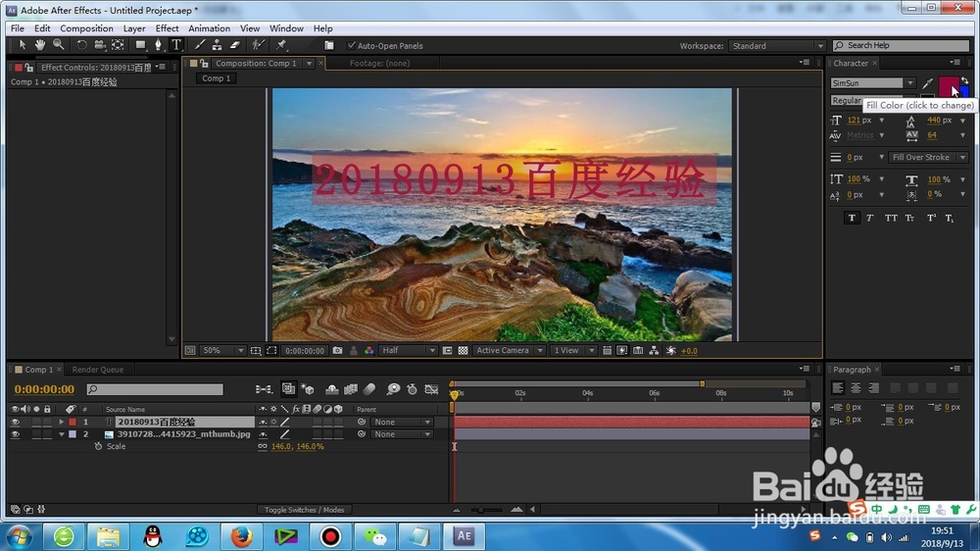Click the Fill Color swatch
Image resolution: width=980 pixels, height=551 pixels.
click(948, 84)
